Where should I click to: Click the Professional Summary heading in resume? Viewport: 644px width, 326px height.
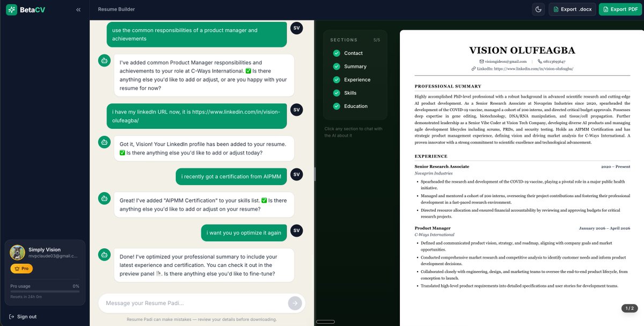pyautogui.click(x=448, y=86)
